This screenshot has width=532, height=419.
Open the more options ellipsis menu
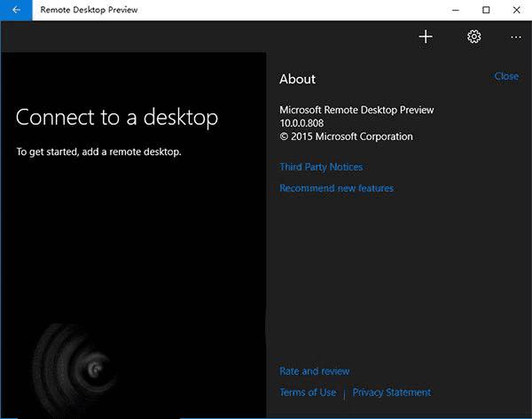pyautogui.click(x=516, y=36)
